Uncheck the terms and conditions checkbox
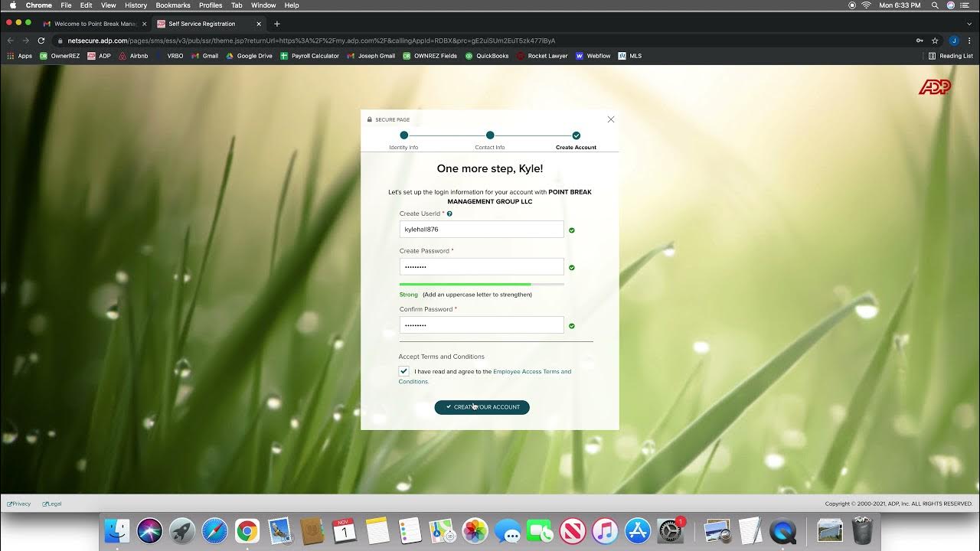This screenshot has height=551, width=980. click(x=403, y=371)
